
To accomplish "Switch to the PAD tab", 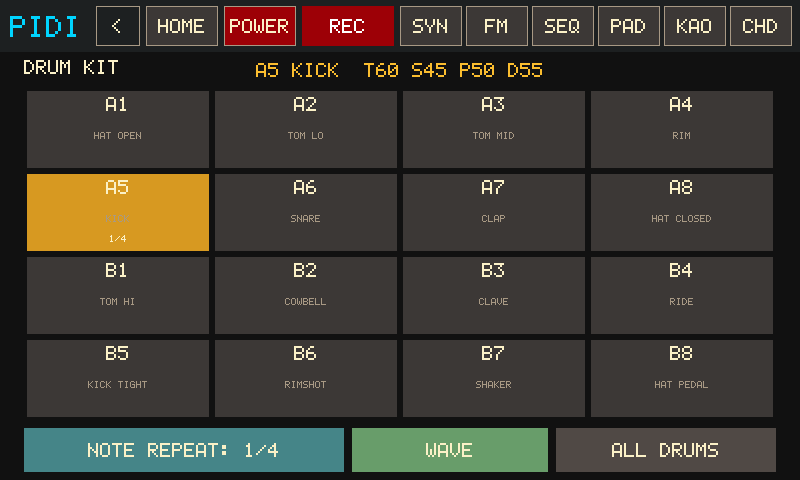I will point(629,26).
